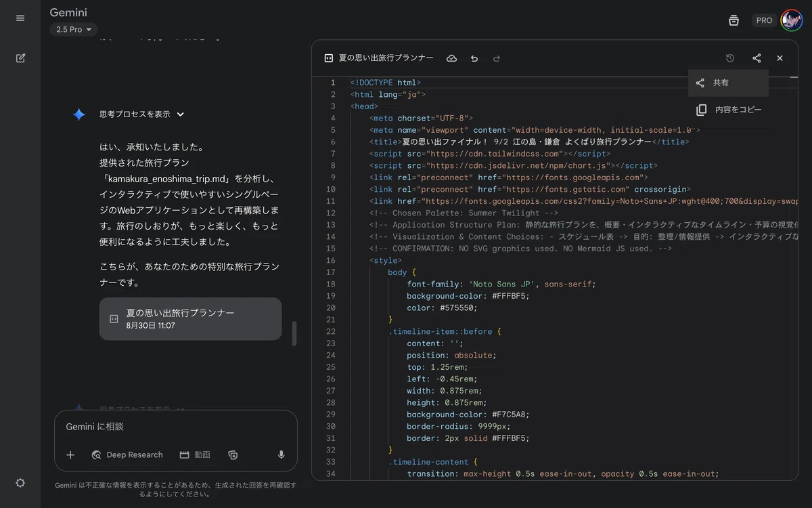
Task: Click the code icon beside canvas title
Action: (x=329, y=58)
